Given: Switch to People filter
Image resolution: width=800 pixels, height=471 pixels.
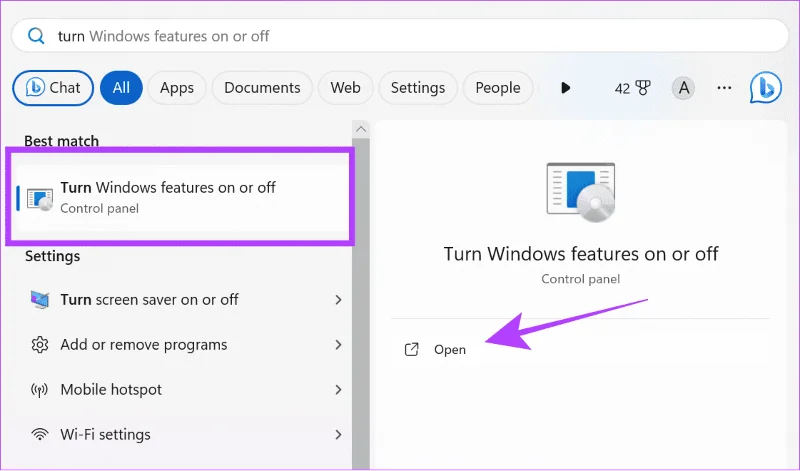Looking at the screenshot, I should click(497, 88).
